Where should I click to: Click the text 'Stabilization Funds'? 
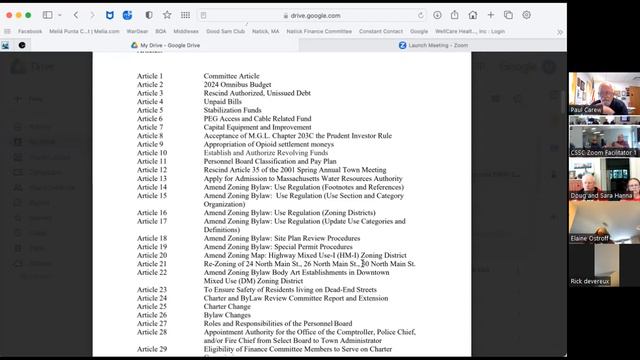[x=232, y=110]
